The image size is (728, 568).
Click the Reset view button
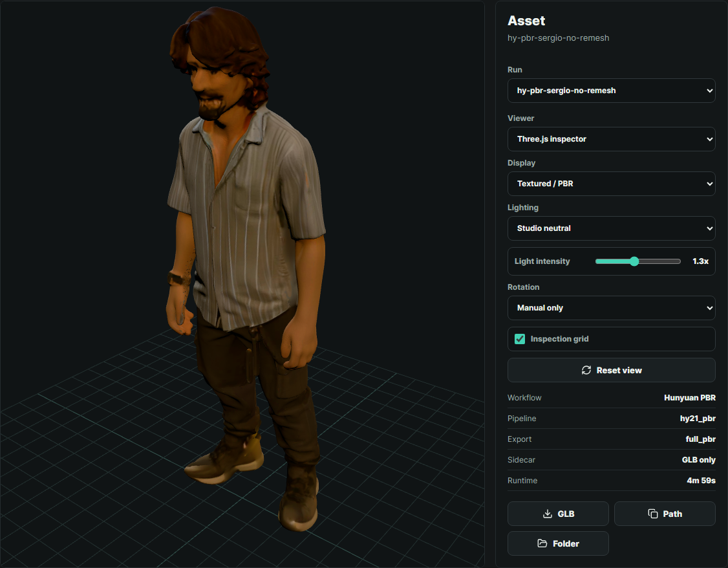click(611, 370)
